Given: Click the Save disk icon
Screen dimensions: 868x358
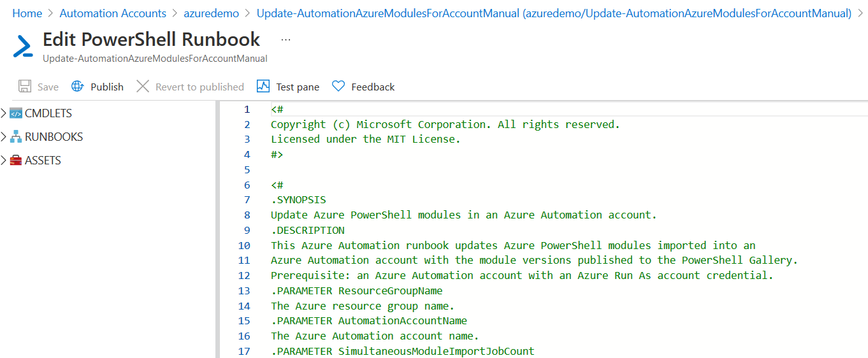Looking at the screenshot, I should [x=25, y=87].
